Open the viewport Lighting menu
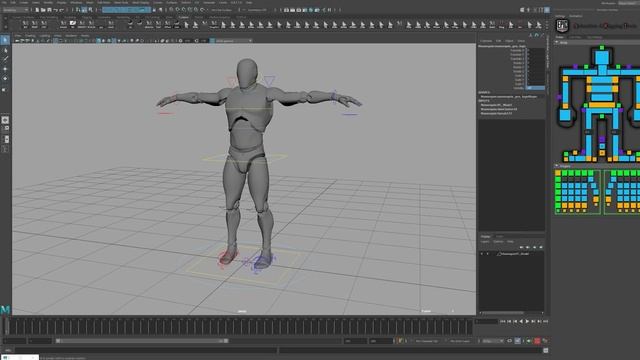Screen dimensions: 640x360 pyautogui.click(x=44, y=36)
